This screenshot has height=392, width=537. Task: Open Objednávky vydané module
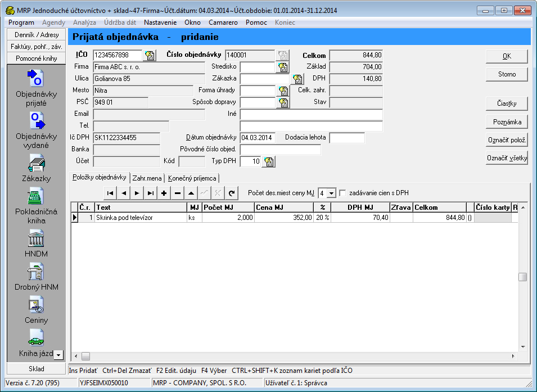pos(36,120)
